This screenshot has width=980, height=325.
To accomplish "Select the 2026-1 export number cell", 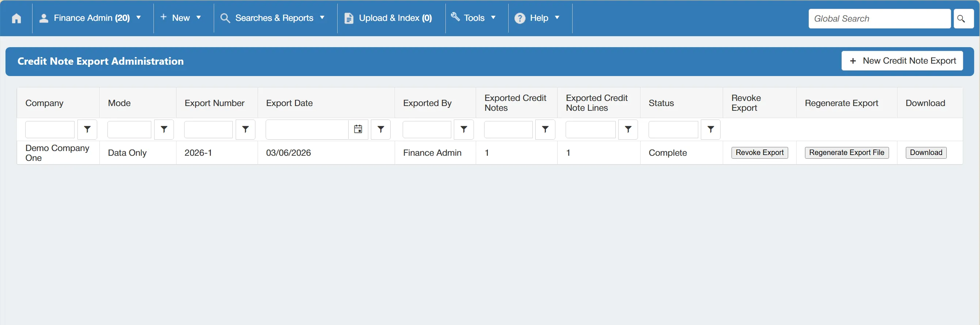I will pyautogui.click(x=217, y=152).
